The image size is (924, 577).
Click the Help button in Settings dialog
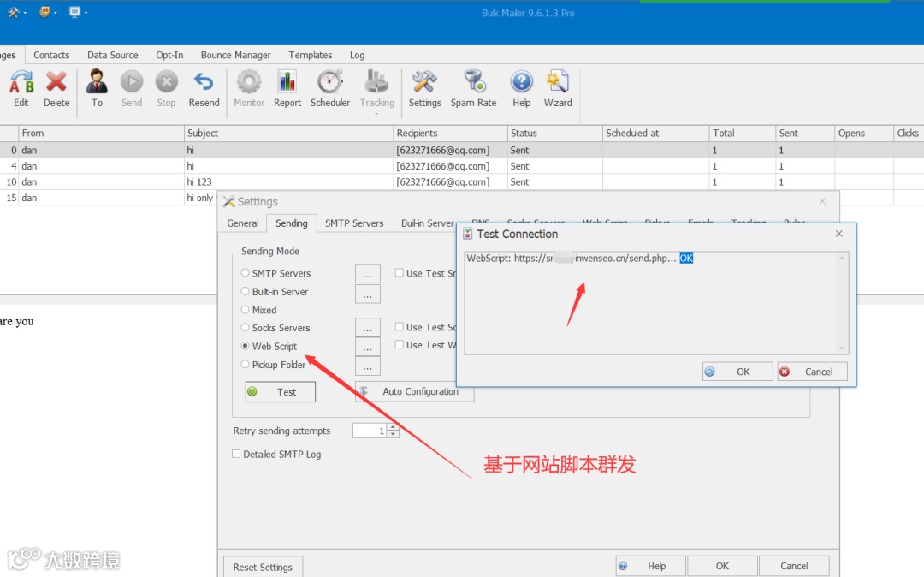coord(650,566)
